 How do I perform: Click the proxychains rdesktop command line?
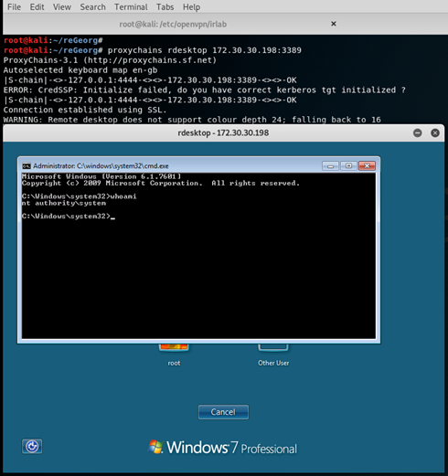[153, 50]
